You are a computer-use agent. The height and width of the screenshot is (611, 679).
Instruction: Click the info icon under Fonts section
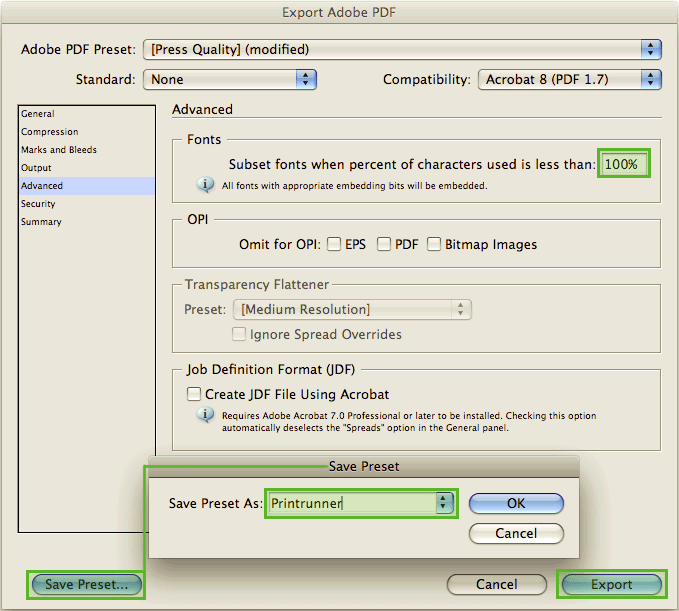pyautogui.click(x=206, y=185)
